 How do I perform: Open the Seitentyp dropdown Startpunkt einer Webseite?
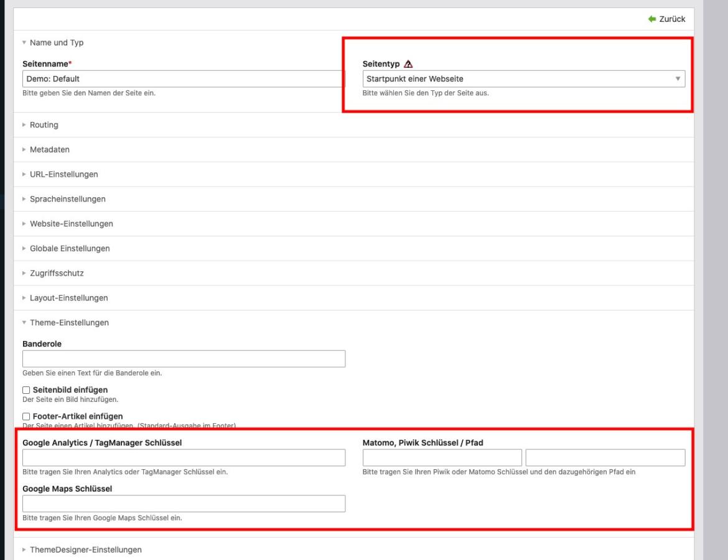pyautogui.click(x=523, y=79)
